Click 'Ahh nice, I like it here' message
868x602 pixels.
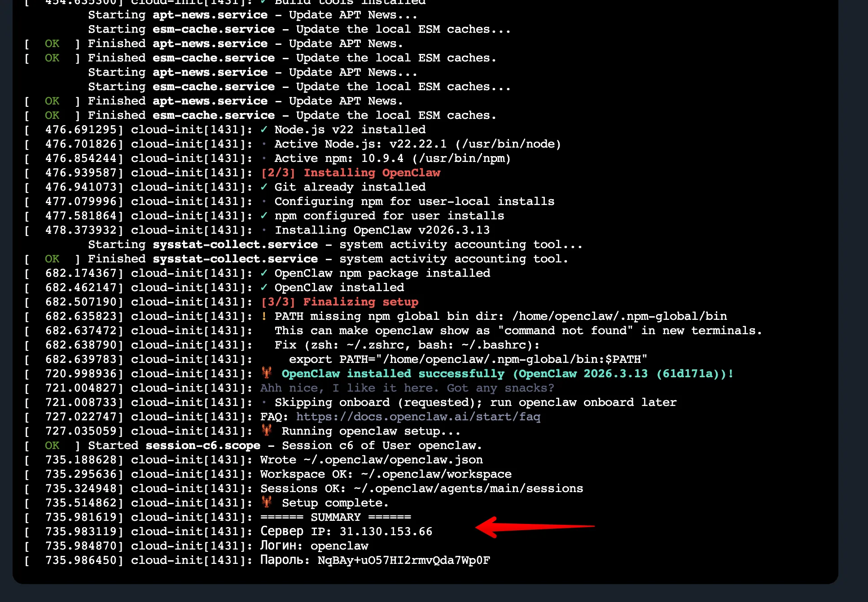point(407,388)
